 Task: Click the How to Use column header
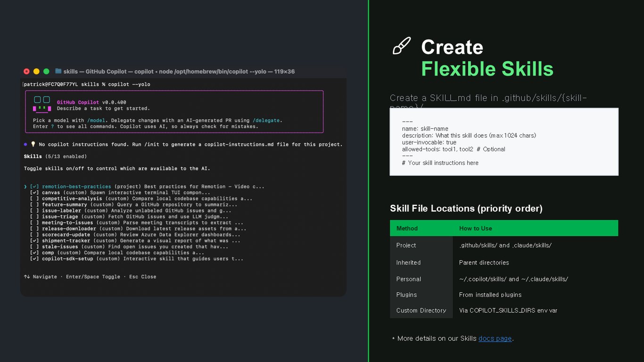pos(476,228)
